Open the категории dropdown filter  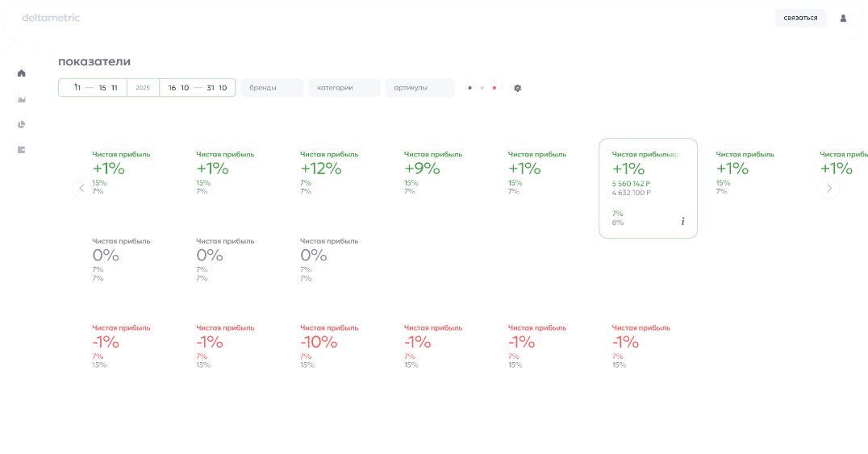tap(344, 87)
